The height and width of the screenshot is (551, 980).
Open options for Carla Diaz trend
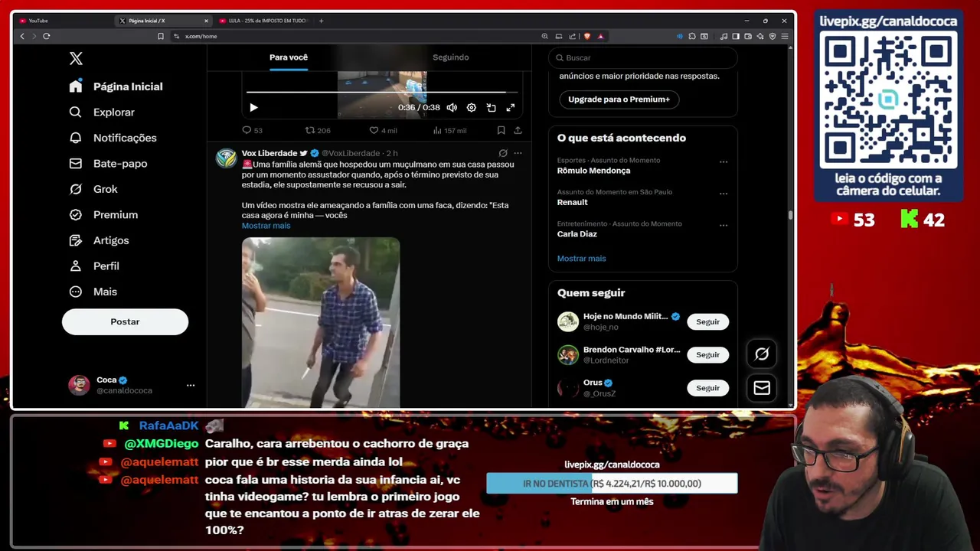click(724, 225)
